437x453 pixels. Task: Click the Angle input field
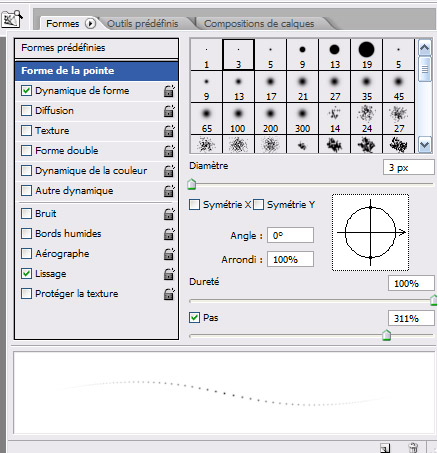point(290,236)
